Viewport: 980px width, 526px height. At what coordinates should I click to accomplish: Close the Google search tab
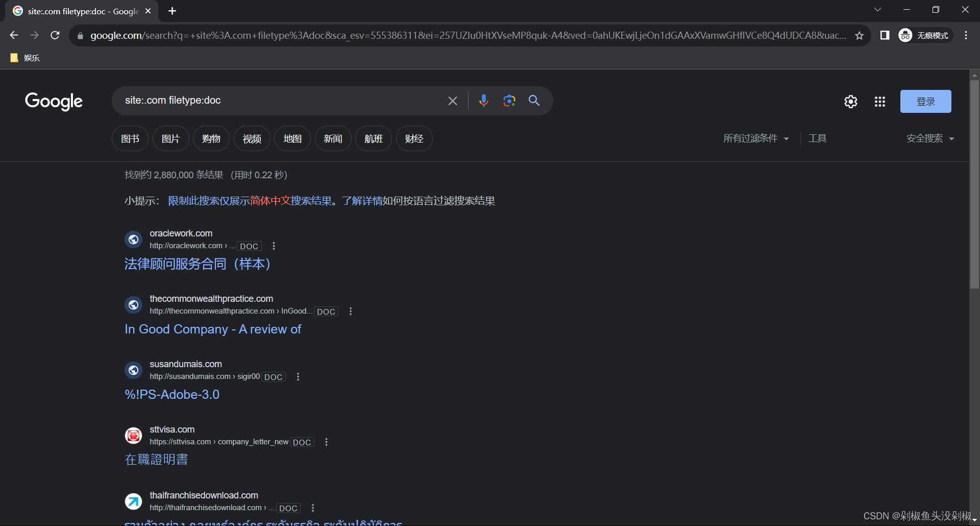click(x=148, y=11)
